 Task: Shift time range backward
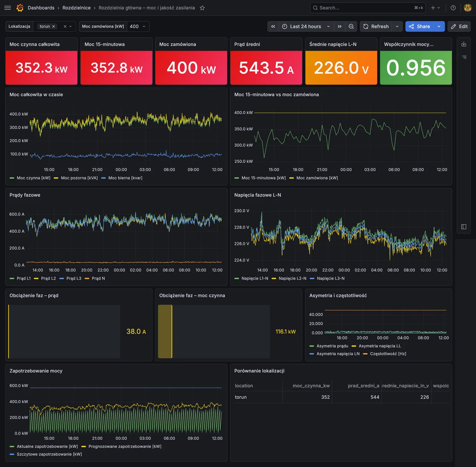[x=273, y=26]
